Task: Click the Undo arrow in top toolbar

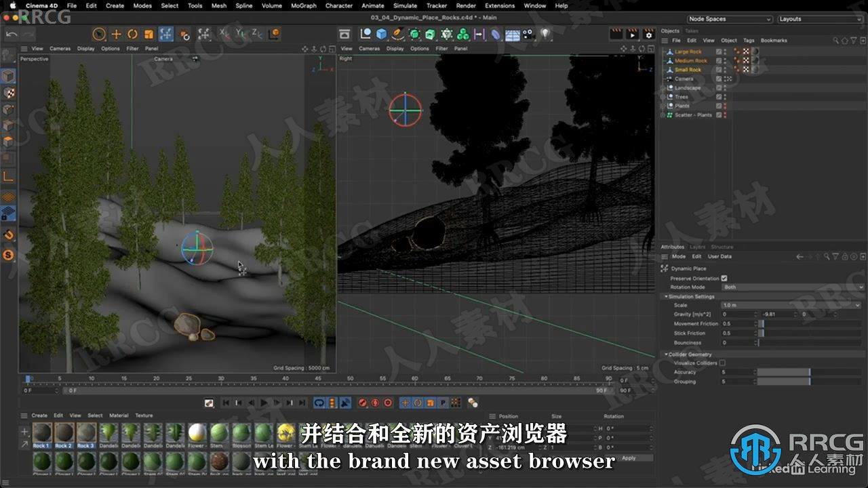Action: tap(12, 34)
